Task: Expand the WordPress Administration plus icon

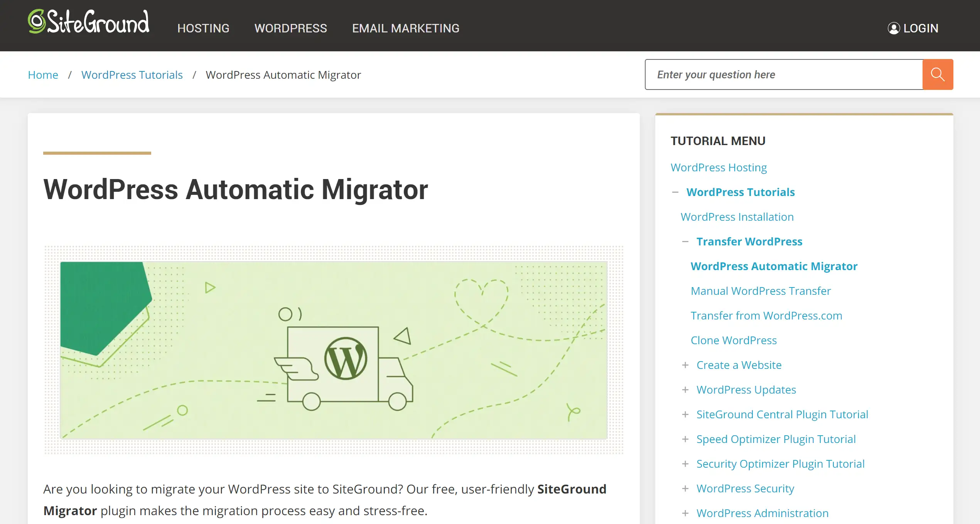Action: pyautogui.click(x=685, y=513)
